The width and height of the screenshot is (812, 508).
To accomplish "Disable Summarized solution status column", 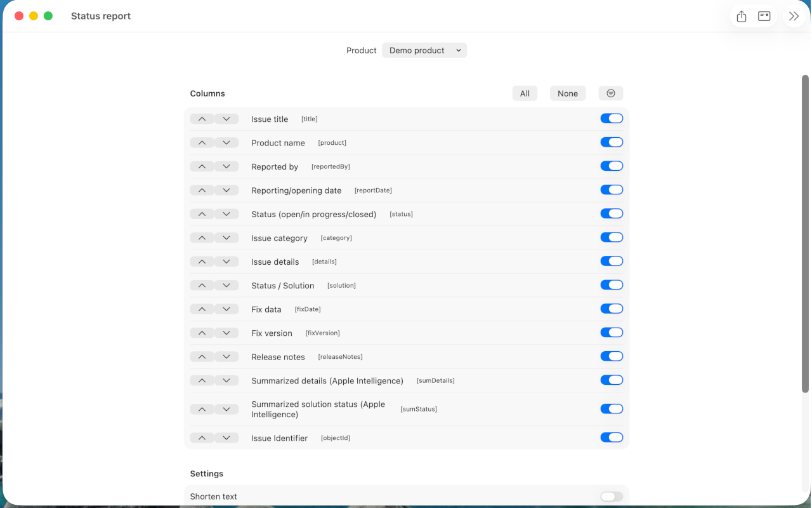I will (x=612, y=409).
